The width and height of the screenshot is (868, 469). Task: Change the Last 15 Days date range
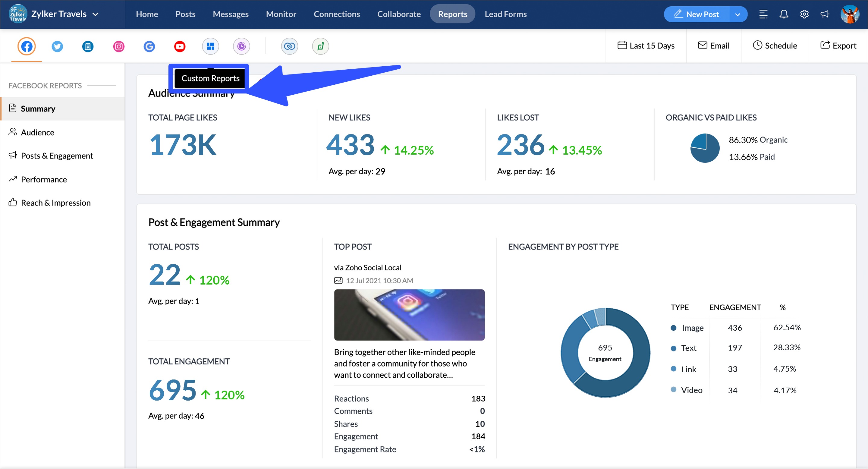point(646,46)
